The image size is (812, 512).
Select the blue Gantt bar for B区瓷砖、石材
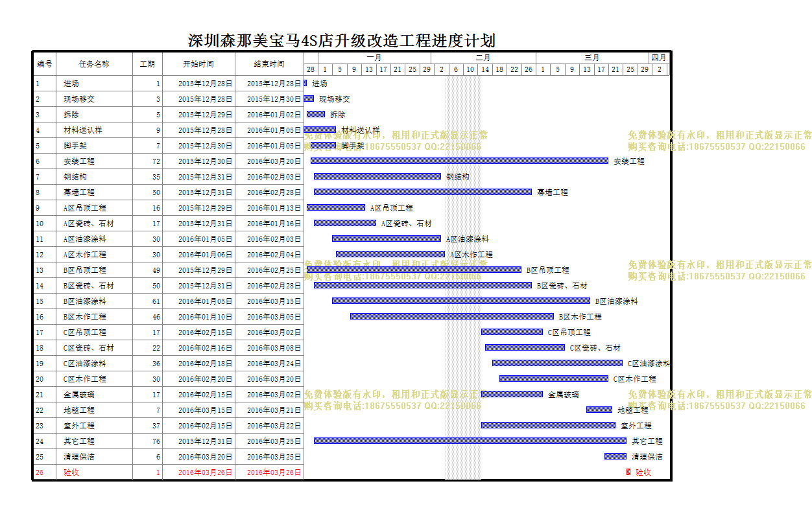pos(423,285)
